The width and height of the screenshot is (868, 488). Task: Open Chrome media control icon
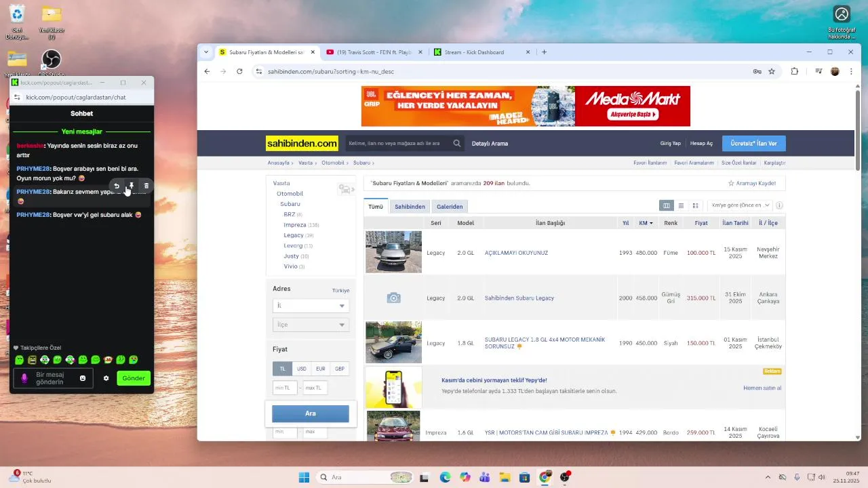pos(819,71)
